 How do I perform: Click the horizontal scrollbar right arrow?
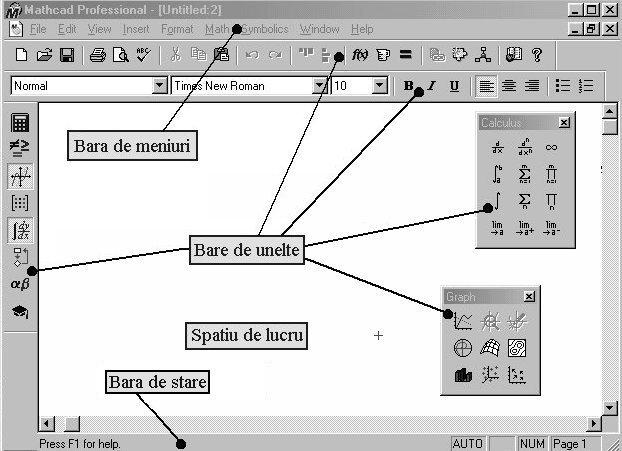(x=593, y=424)
